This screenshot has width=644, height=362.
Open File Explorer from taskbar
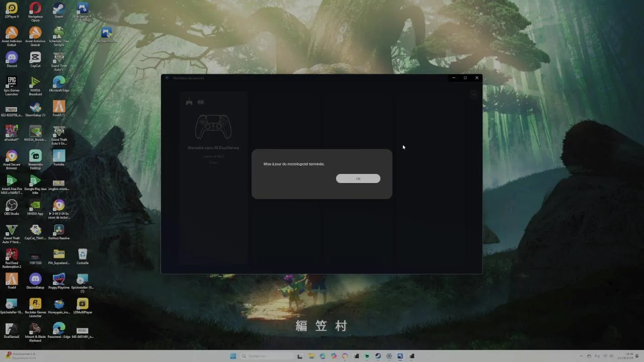click(x=311, y=356)
